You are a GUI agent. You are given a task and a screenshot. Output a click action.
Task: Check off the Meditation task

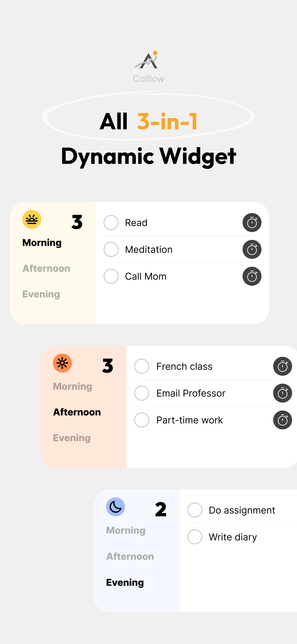point(111,249)
